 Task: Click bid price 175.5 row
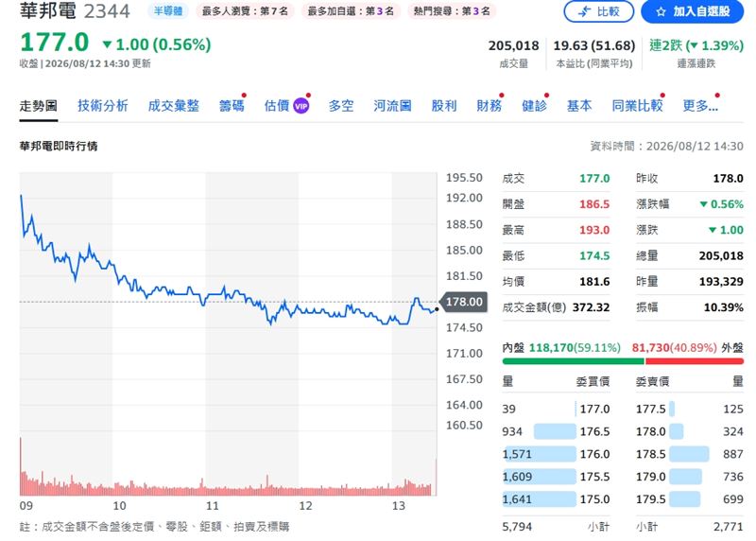click(x=556, y=477)
